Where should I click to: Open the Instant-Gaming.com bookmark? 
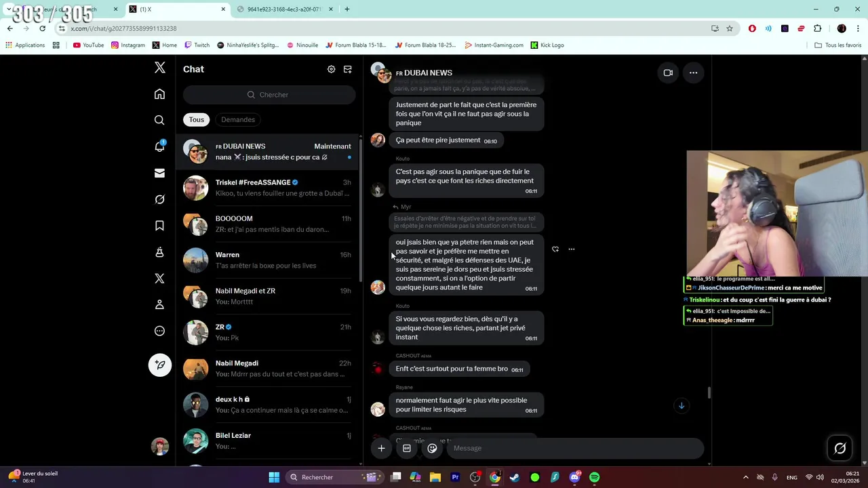pyautogui.click(x=494, y=45)
